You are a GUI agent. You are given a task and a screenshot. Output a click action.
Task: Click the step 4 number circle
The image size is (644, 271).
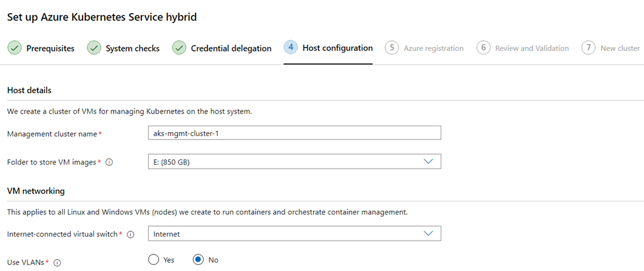pos(291,48)
